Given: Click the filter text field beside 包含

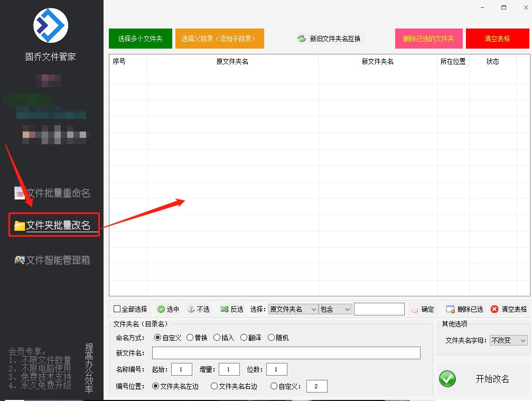Looking at the screenshot, I should click(379, 309).
